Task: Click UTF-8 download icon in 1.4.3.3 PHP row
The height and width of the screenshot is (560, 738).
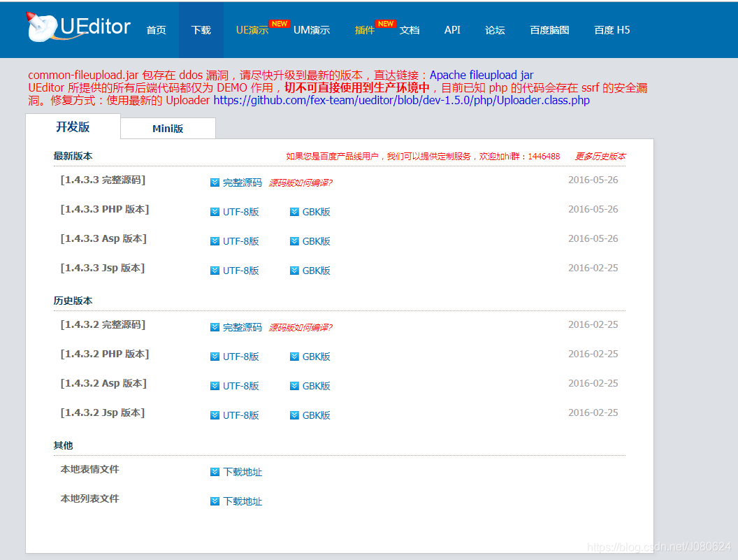Action: click(215, 212)
